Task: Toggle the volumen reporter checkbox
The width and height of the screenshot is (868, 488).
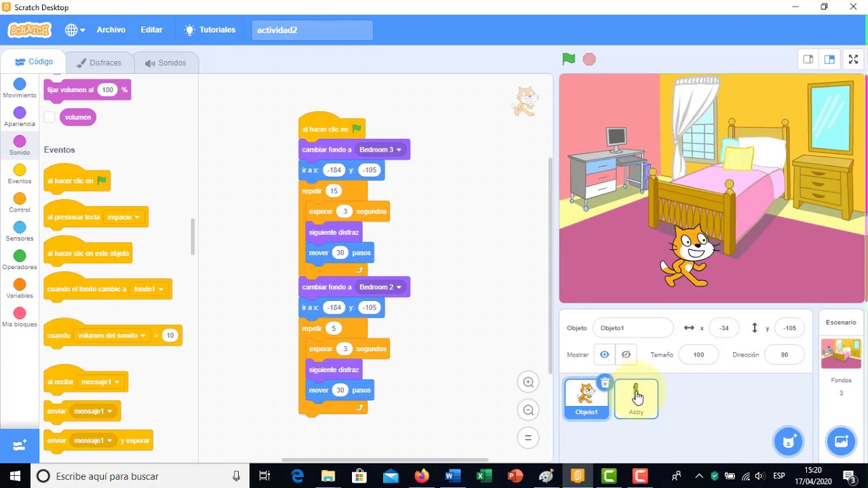Action: point(50,117)
